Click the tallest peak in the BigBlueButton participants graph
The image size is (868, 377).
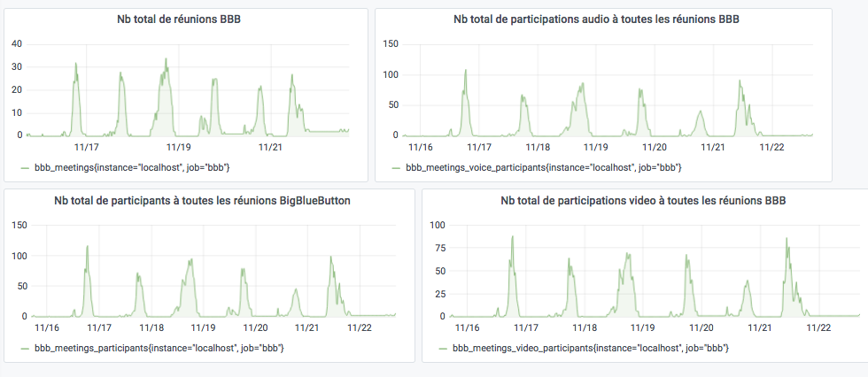click(87, 248)
